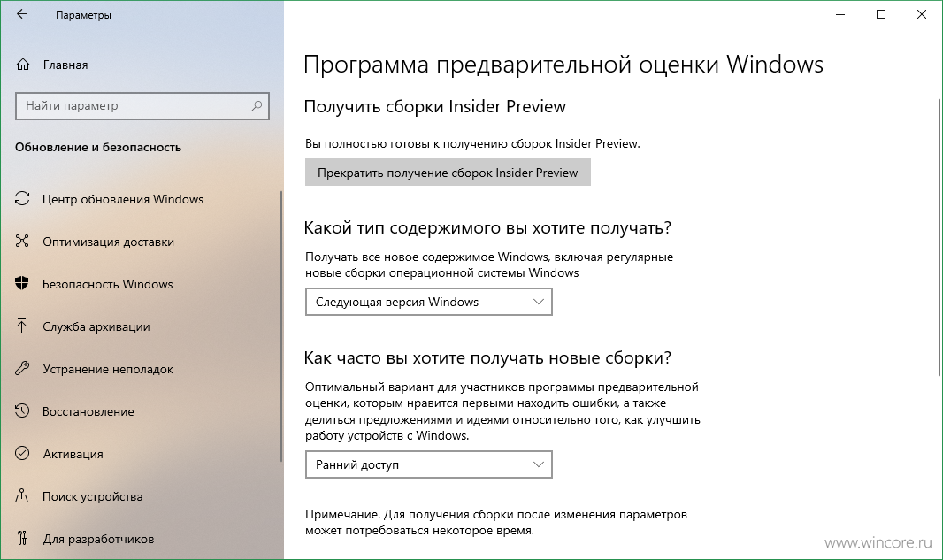Click the heading Программа предварительной оценки Windows

[x=563, y=65]
